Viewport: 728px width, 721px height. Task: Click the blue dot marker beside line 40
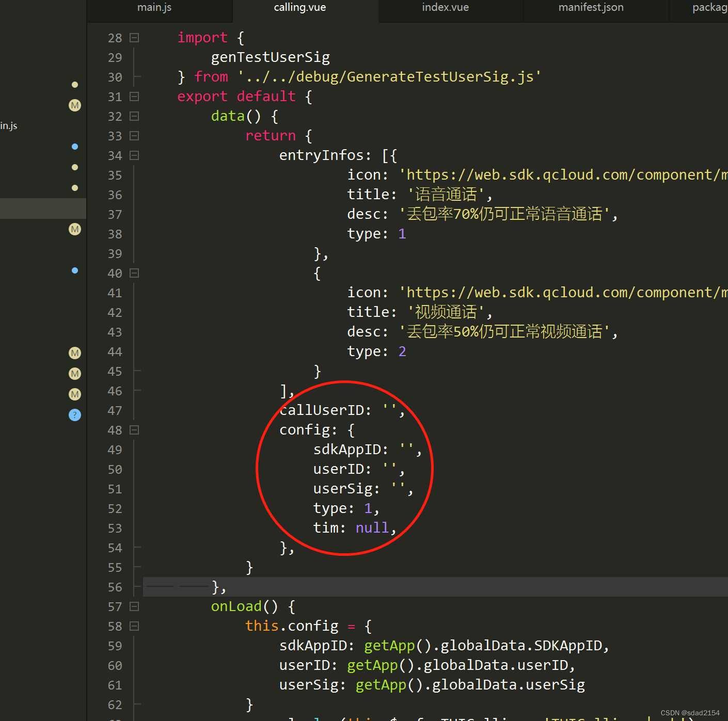(75, 270)
